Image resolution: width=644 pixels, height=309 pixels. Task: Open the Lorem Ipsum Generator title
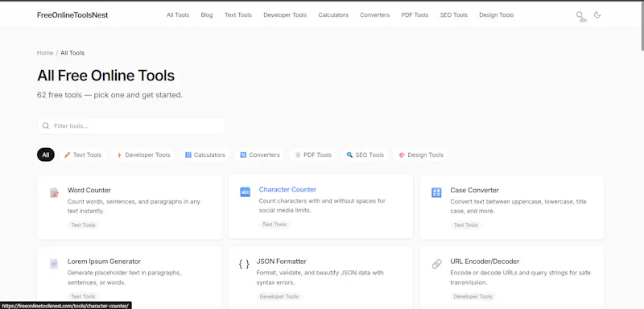click(x=105, y=261)
